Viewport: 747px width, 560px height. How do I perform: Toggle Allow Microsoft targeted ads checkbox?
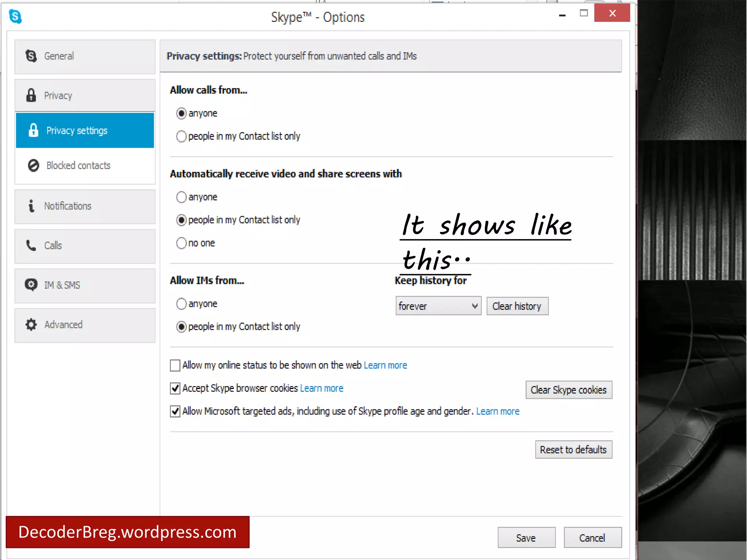(175, 411)
